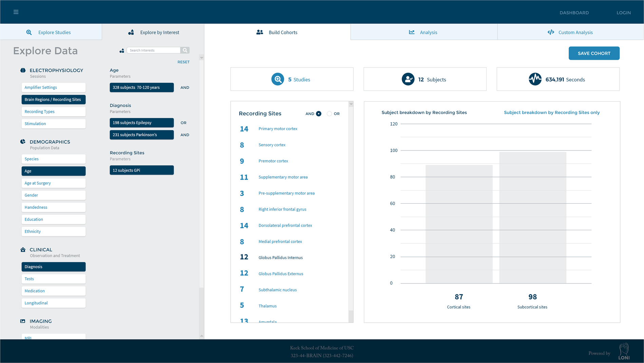Screen dimensions: 644x363
Task: Open the hamburger menu
Action: click(x=16, y=12)
